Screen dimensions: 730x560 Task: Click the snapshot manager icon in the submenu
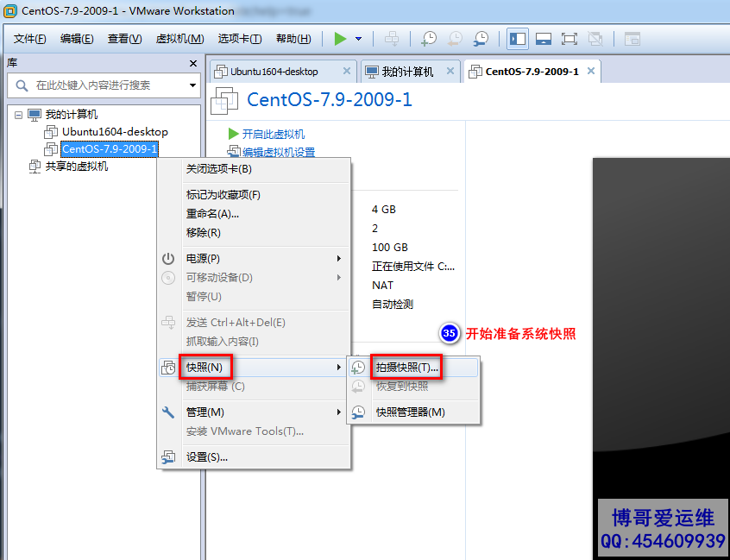(x=357, y=412)
